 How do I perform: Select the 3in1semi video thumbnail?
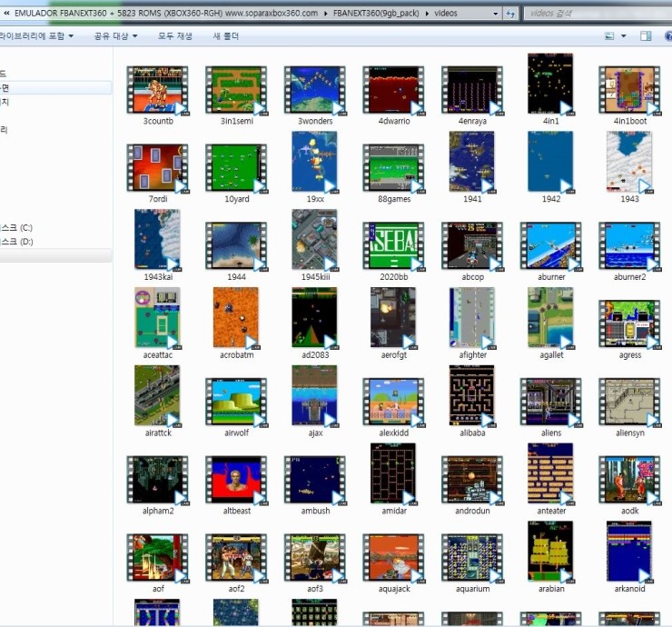[x=236, y=90]
